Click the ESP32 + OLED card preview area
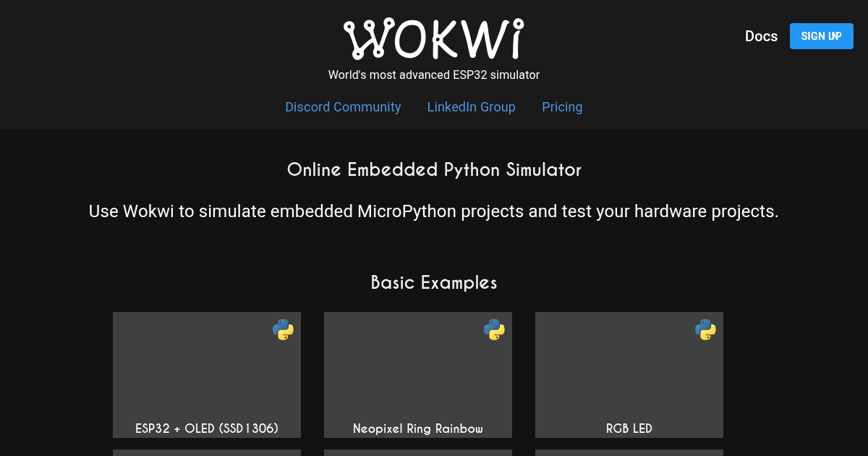This screenshot has width=868, height=456. (x=207, y=369)
